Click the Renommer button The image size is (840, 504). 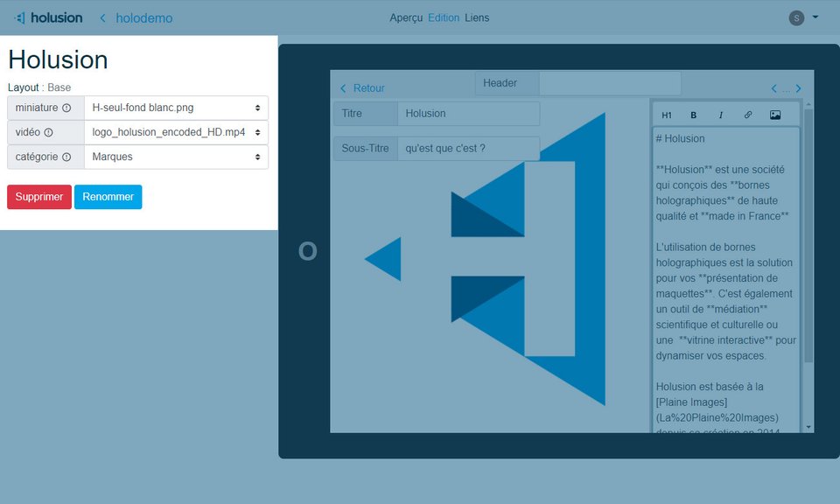click(108, 197)
